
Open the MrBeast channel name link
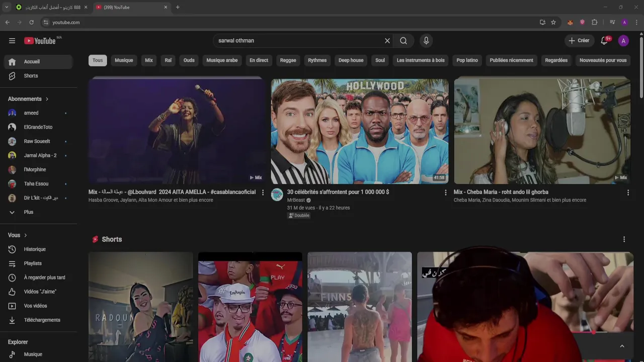point(296,200)
